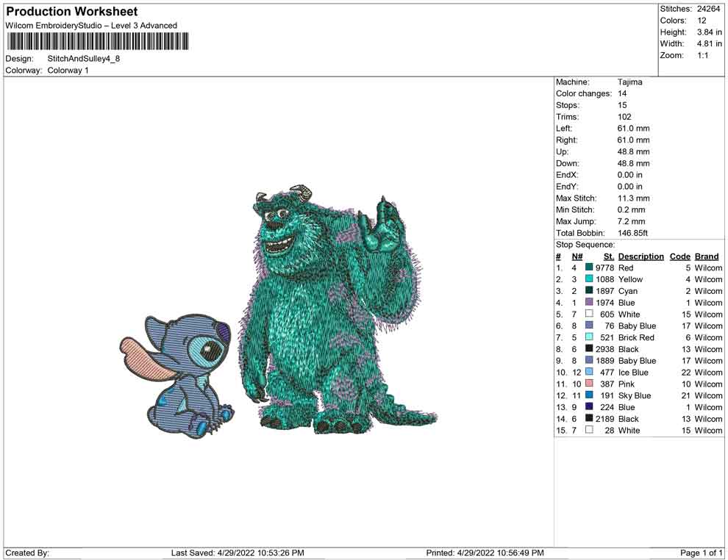Click the Code column header

pyautogui.click(x=679, y=256)
